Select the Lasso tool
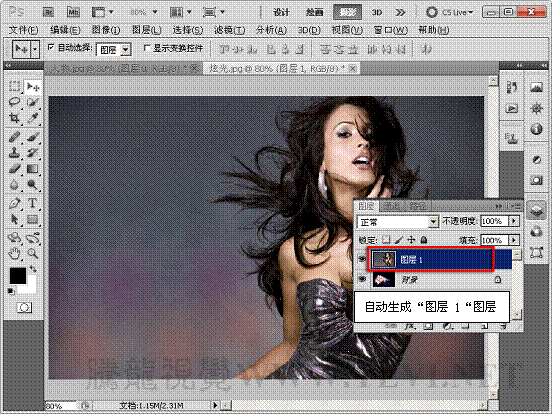 [14, 102]
